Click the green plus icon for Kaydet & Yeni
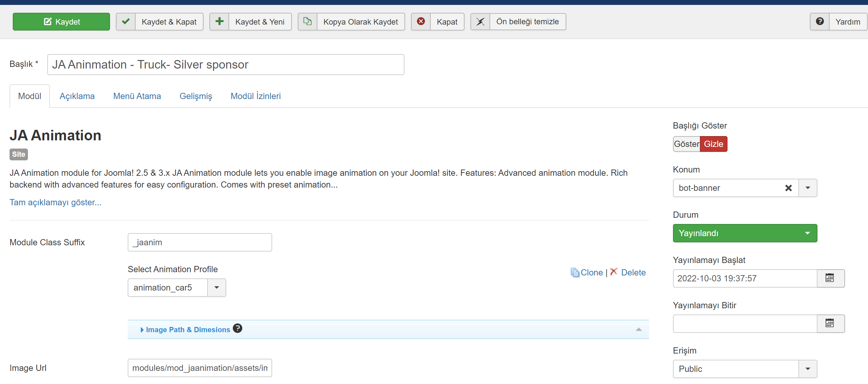The image size is (868, 384). tap(219, 22)
